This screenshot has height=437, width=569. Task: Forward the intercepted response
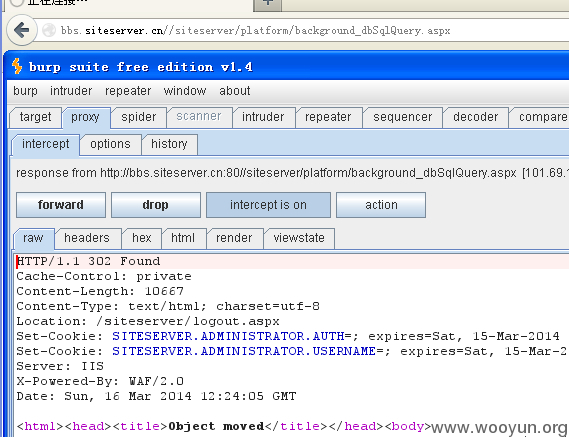tap(61, 205)
